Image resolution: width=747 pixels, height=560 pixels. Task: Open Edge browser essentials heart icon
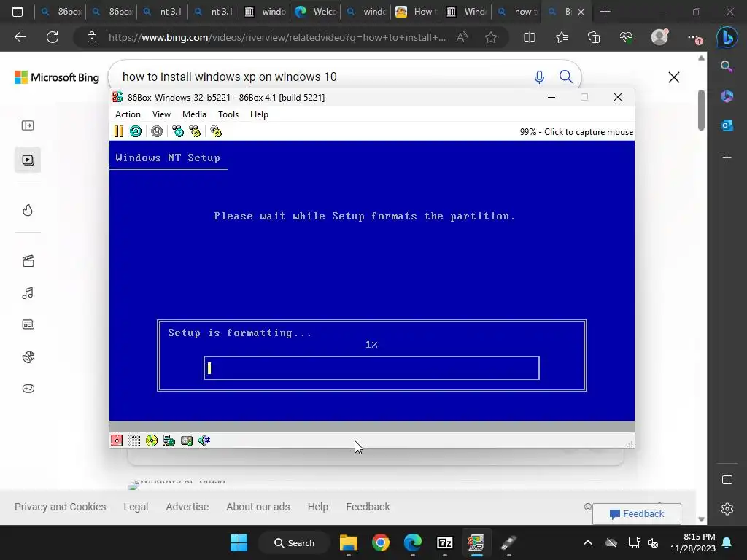coord(626,37)
